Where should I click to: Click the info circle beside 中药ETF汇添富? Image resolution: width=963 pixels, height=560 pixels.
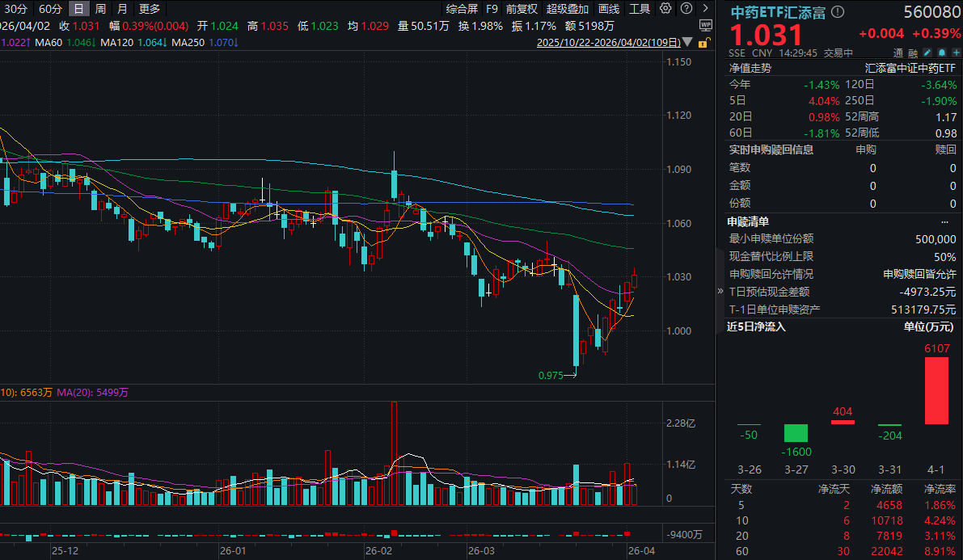click(838, 12)
